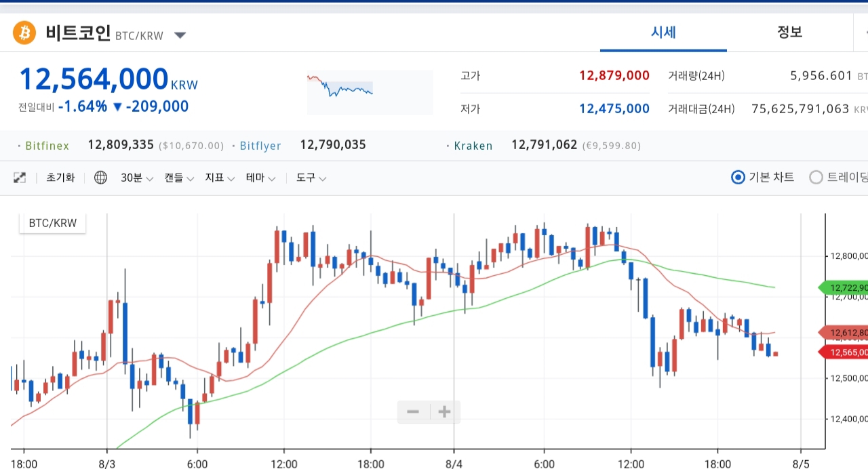Click the 초기화 reset button
Image resolution: width=868 pixels, height=469 pixels.
tap(60, 178)
